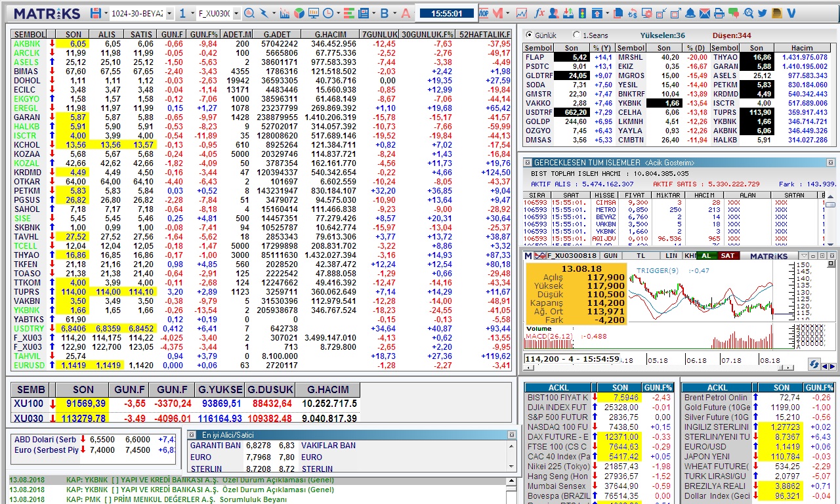This screenshot has width=840, height=504.
Task: Select the Günlük radio button
Action: (529, 35)
